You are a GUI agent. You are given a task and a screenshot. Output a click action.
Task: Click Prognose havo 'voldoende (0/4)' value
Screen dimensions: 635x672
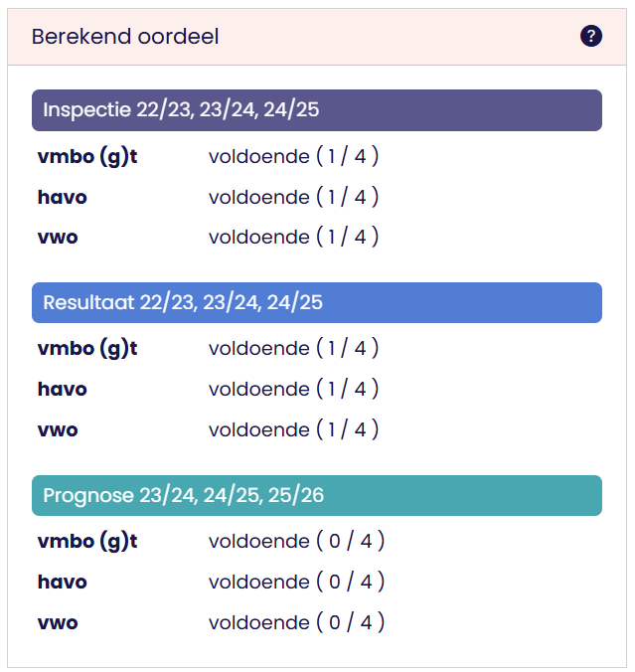click(x=296, y=582)
